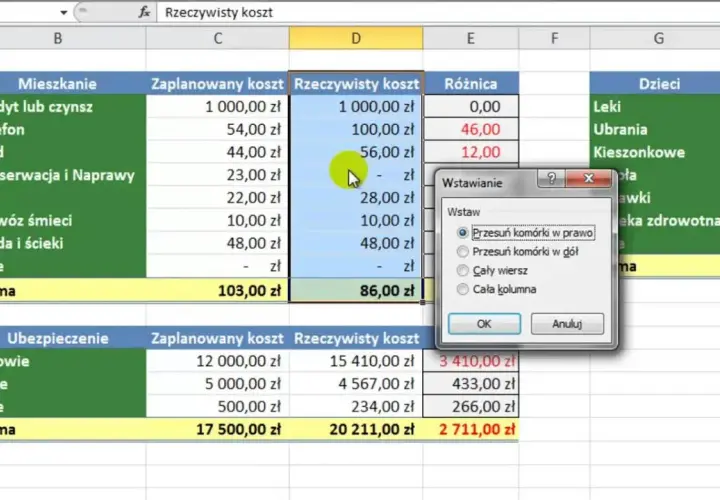Select cell with 100,00 zł
This screenshot has height=500, width=720.
356,129
